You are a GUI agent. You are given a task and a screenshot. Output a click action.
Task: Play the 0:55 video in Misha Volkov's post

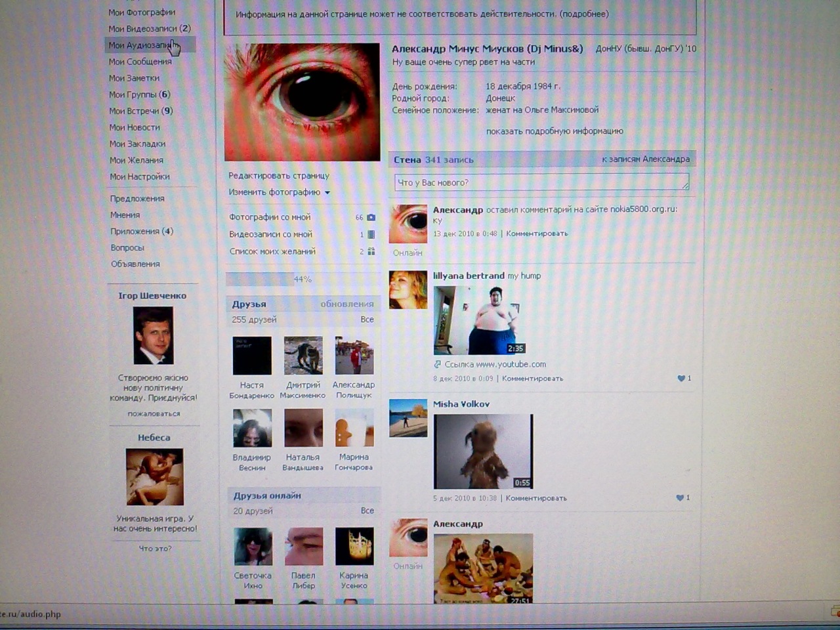click(483, 451)
